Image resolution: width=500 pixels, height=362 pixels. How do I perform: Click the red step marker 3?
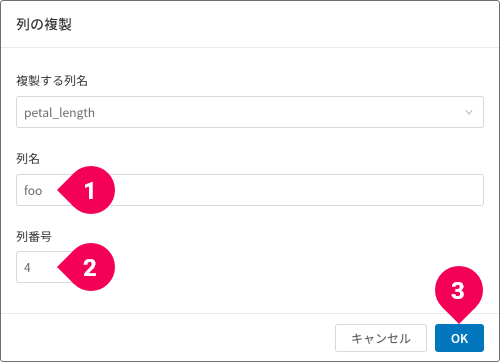pyautogui.click(x=459, y=294)
